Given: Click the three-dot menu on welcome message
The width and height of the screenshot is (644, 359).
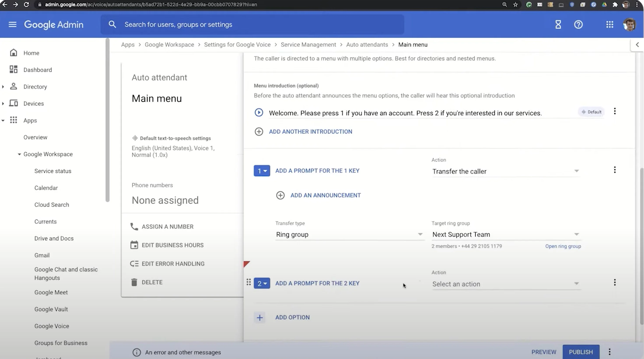Looking at the screenshot, I should point(615,111).
